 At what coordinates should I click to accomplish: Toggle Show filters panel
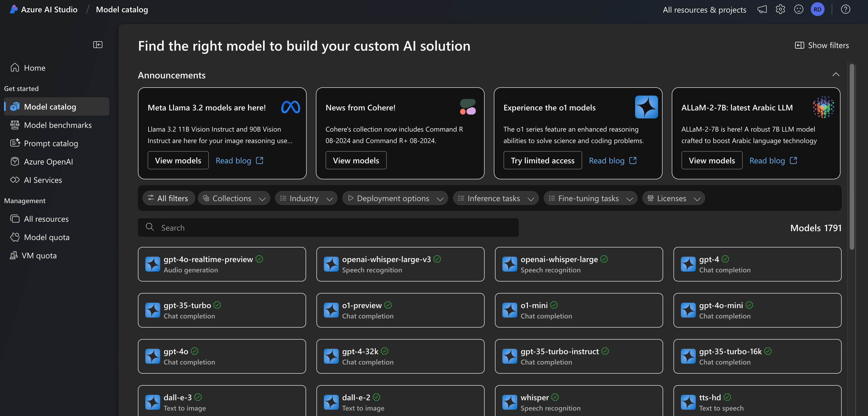click(822, 45)
